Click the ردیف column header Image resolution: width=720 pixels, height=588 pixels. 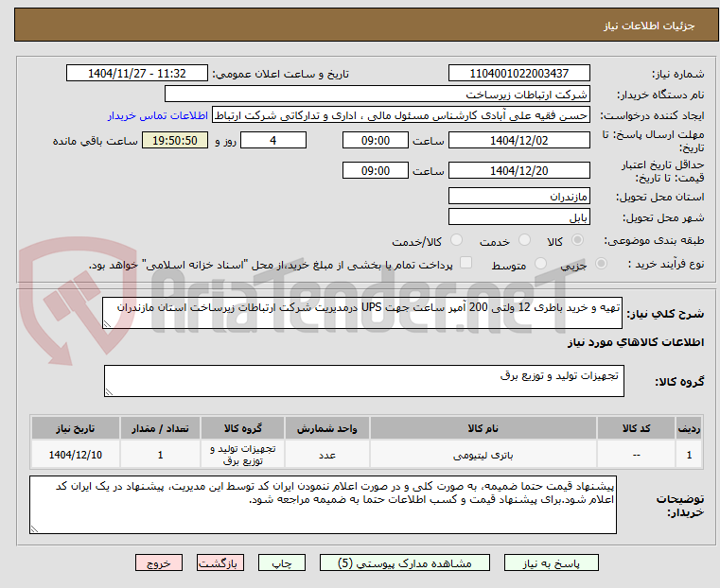point(689,428)
